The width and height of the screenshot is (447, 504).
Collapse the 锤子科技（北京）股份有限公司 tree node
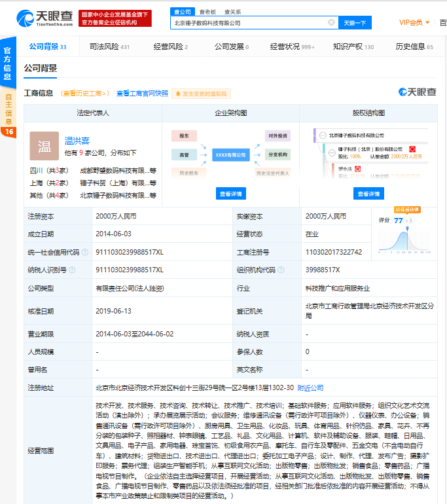(x=332, y=153)
